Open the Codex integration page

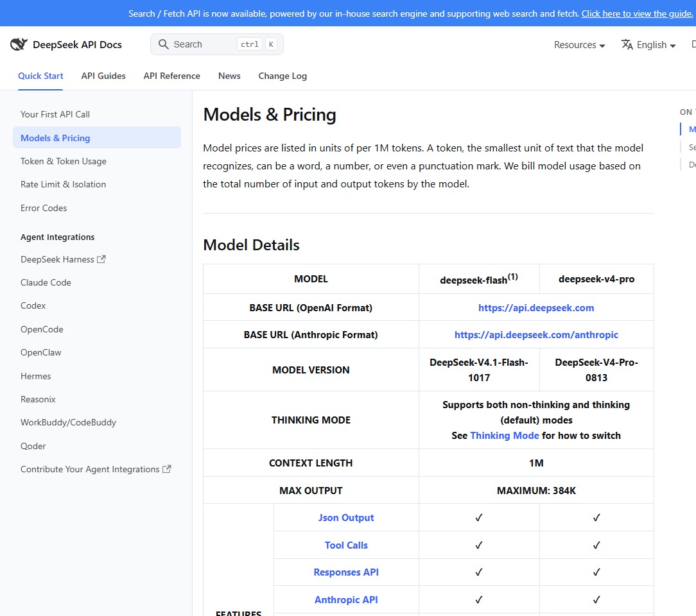click(33, 305)
